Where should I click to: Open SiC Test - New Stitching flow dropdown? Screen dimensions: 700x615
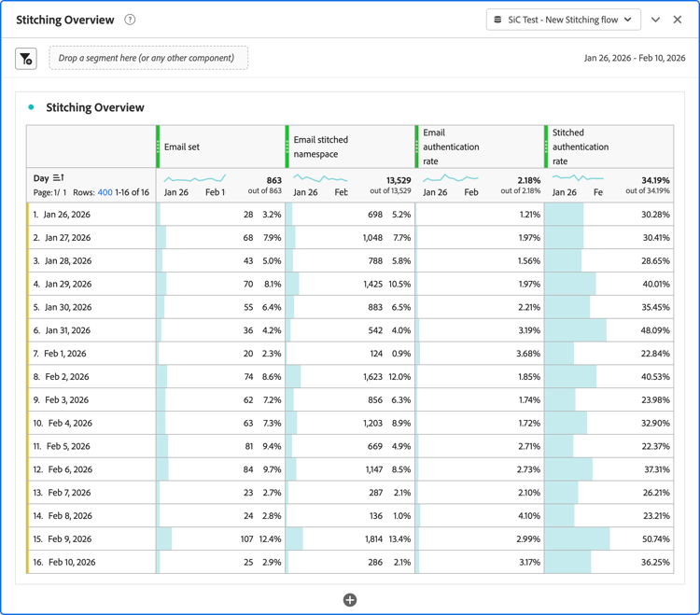[x=564, y=20]
